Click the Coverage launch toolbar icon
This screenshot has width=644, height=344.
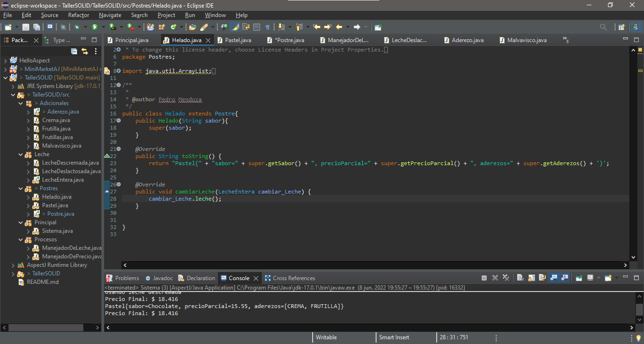point(112,27)
